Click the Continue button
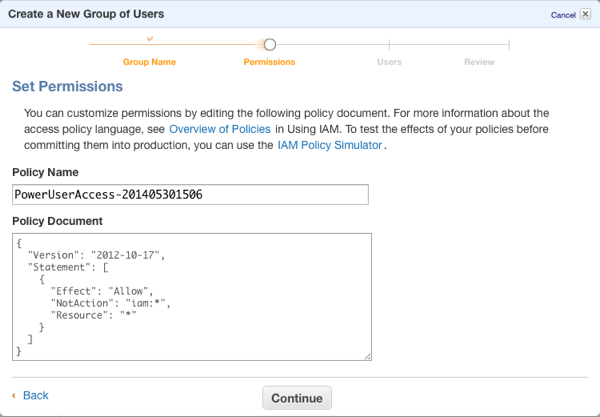600x417 pixels. (297, 398)
